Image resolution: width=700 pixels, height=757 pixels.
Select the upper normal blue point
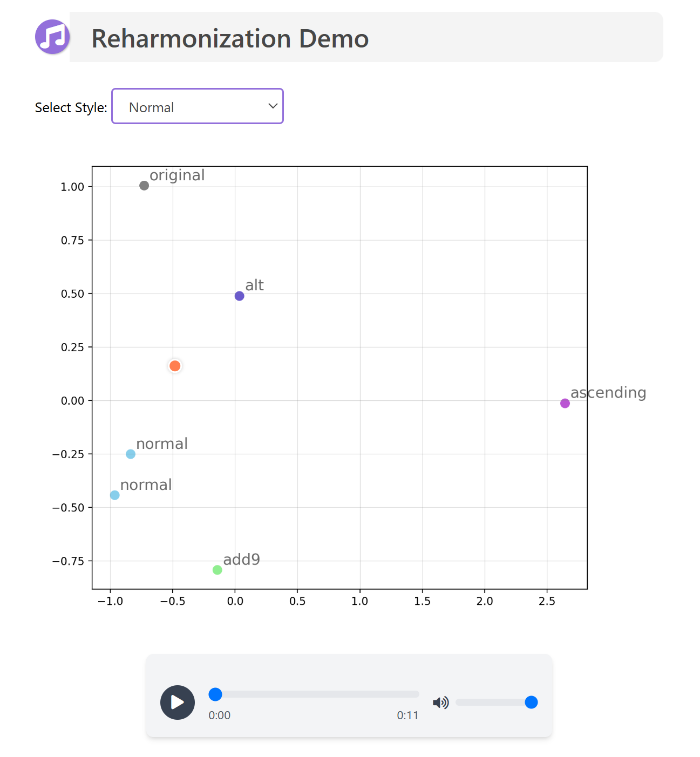click(x=131, y=454)
